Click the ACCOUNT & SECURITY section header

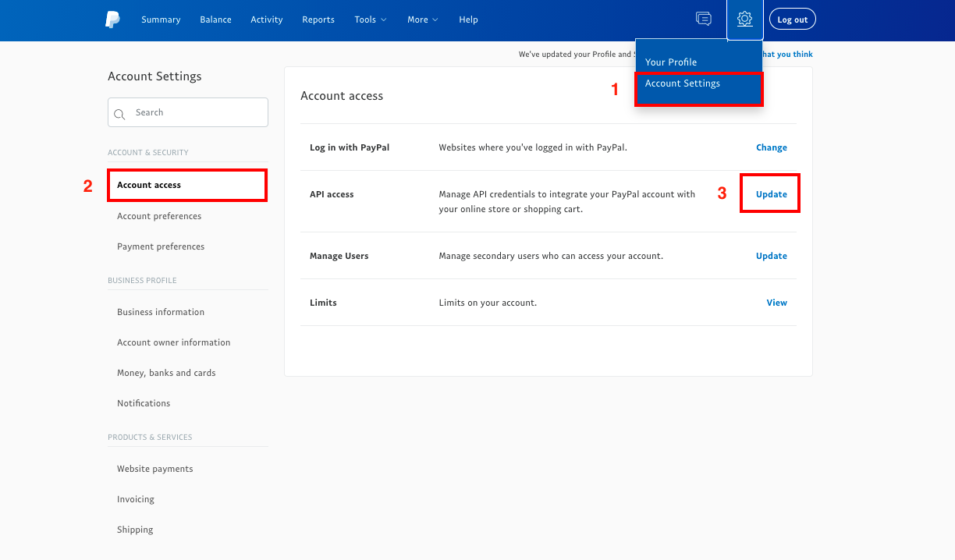tap(148, 153)
